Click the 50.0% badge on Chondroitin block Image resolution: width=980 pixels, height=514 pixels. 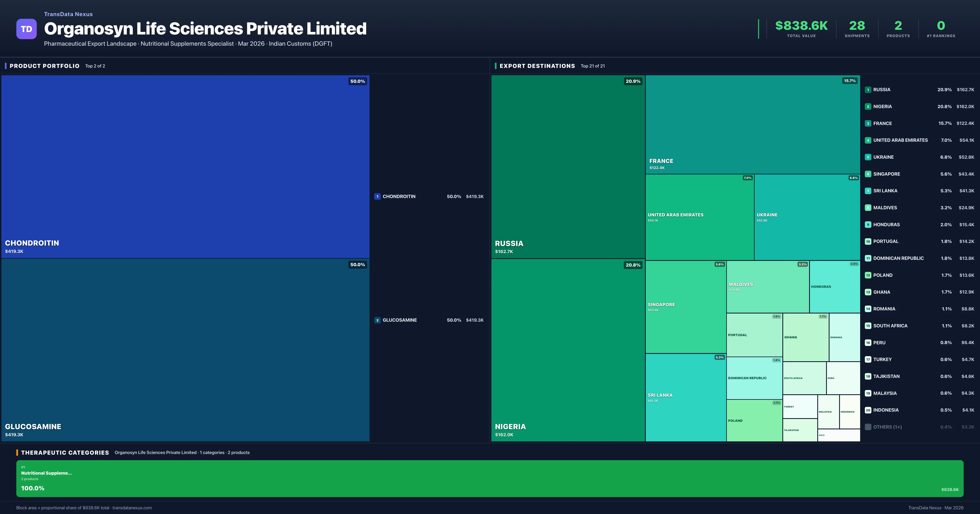coord(357,81)
